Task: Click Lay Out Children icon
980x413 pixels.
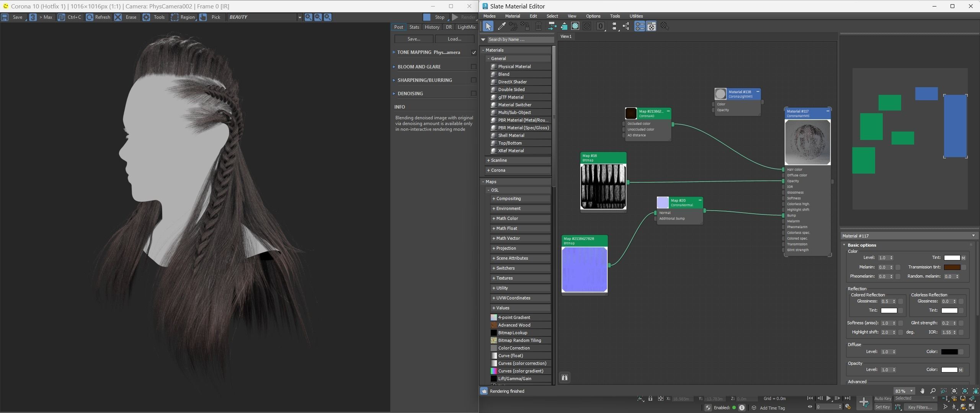Action: tap(626, 26)
